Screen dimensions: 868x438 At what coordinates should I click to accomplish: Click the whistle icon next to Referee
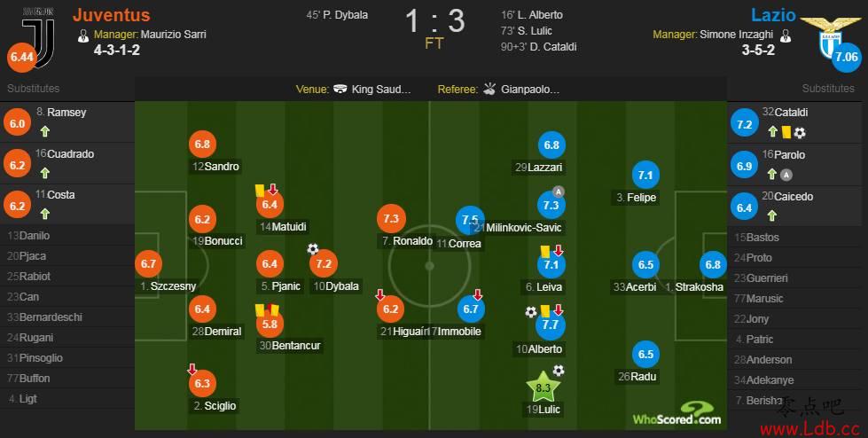489,89
